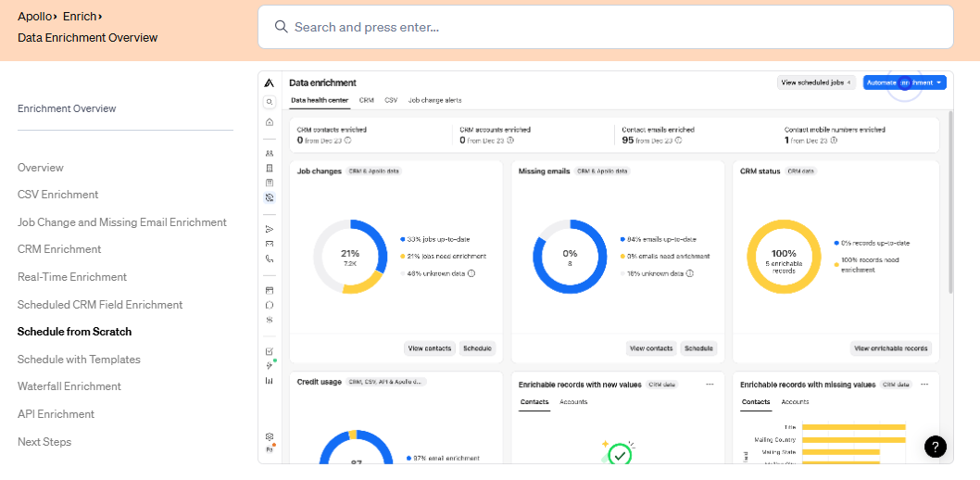Open the Real-Time Enrichment link

72,277
